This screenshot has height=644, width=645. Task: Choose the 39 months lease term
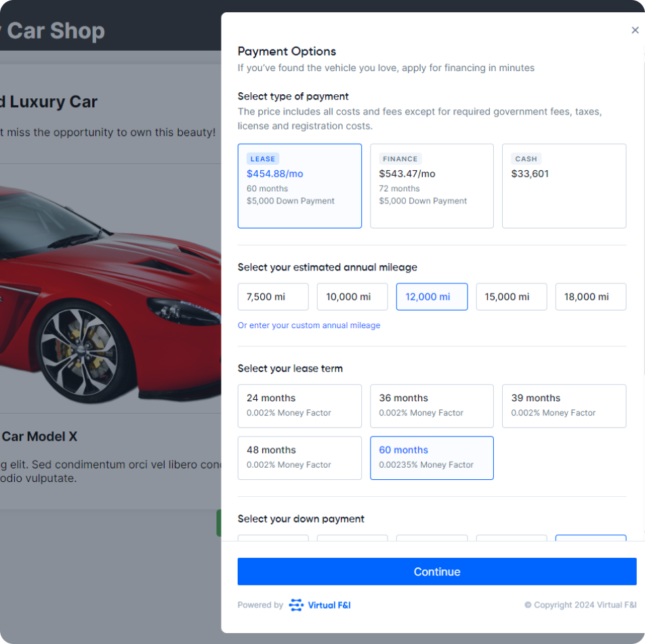pos(564,405)
